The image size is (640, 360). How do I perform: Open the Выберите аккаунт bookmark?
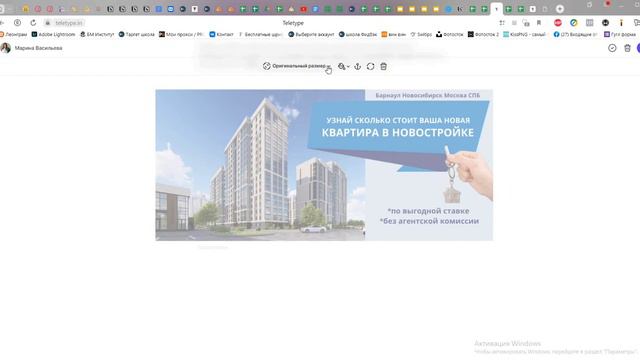311,35
